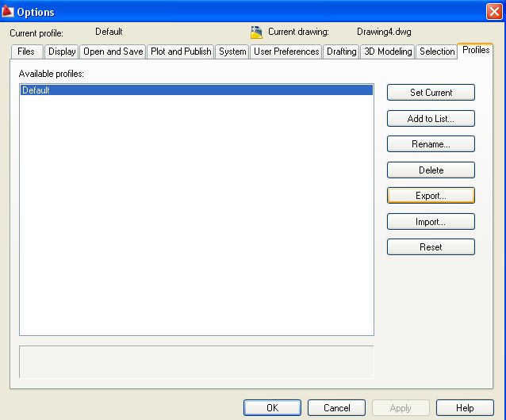Export the profile using the Export button
Viewport: 506px width, 420px height.
click(x=431, y=196)
